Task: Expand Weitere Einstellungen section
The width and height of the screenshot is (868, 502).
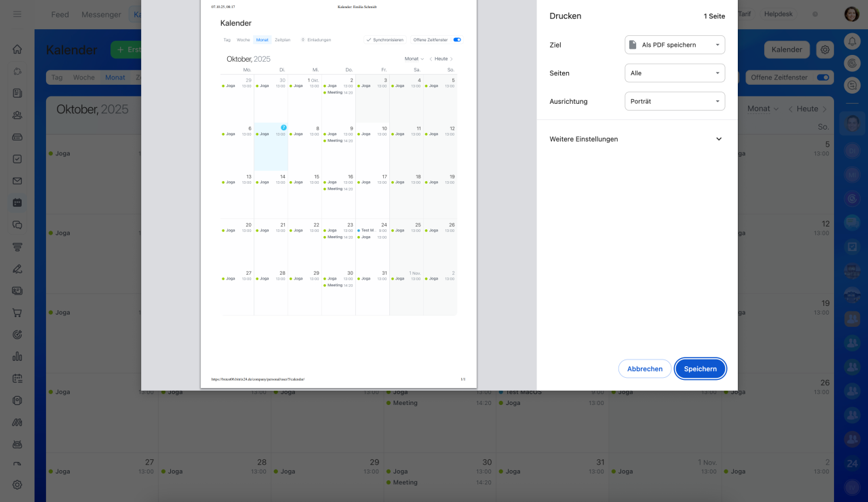Action: pyautogui.click(x=637, y=139)
